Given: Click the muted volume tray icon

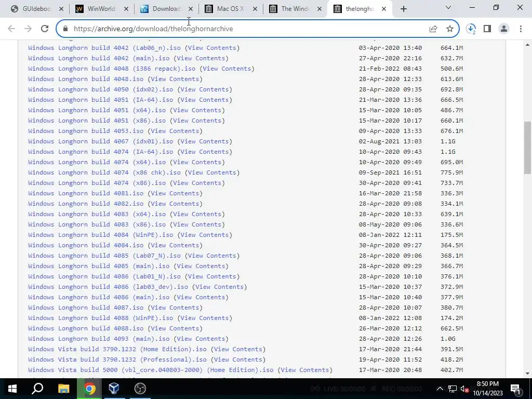Looking at the screenshot, I should [x=464, y=389].
